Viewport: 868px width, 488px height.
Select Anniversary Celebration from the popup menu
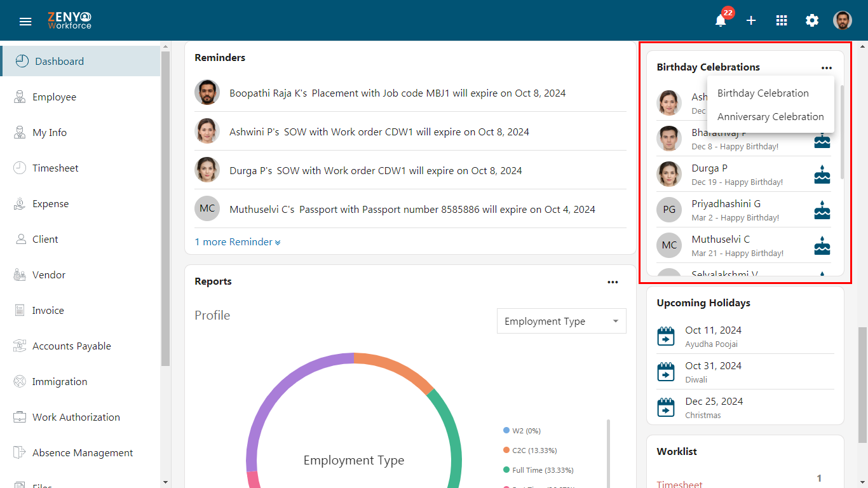coord(770,117)
